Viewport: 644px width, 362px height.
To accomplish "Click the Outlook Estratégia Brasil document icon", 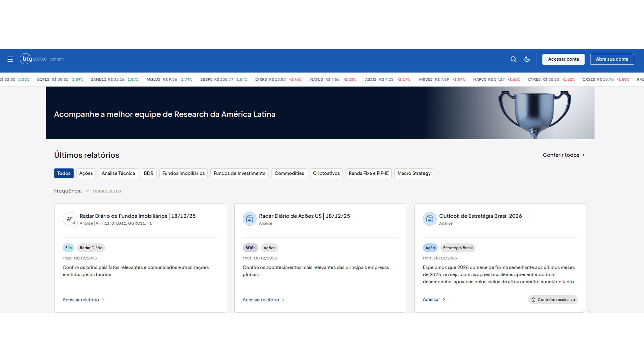I will [429, 219].
